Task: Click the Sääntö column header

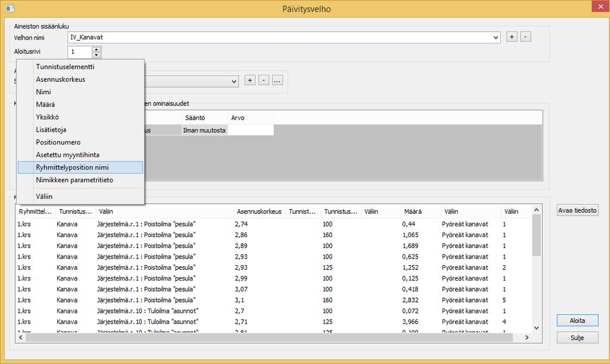Action: [205, 118]
